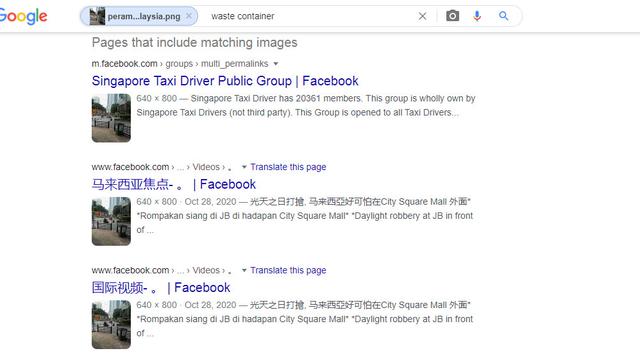640x360 pixels.
Task: Expand options arrow beside multi_permalinks
Action: [276, 64]
